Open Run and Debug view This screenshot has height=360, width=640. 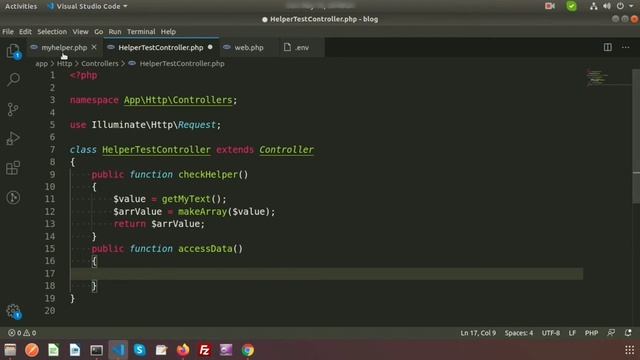(13, 138)
